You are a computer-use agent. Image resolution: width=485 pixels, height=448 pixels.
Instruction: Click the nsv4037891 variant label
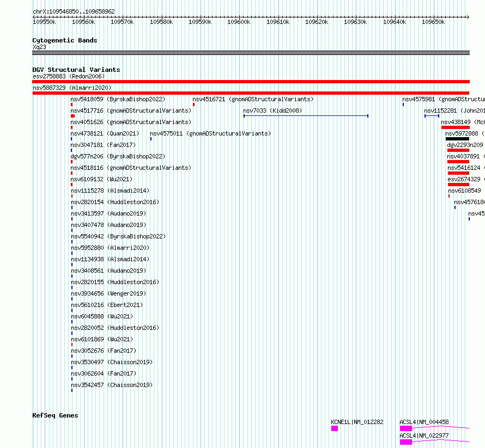466,156
